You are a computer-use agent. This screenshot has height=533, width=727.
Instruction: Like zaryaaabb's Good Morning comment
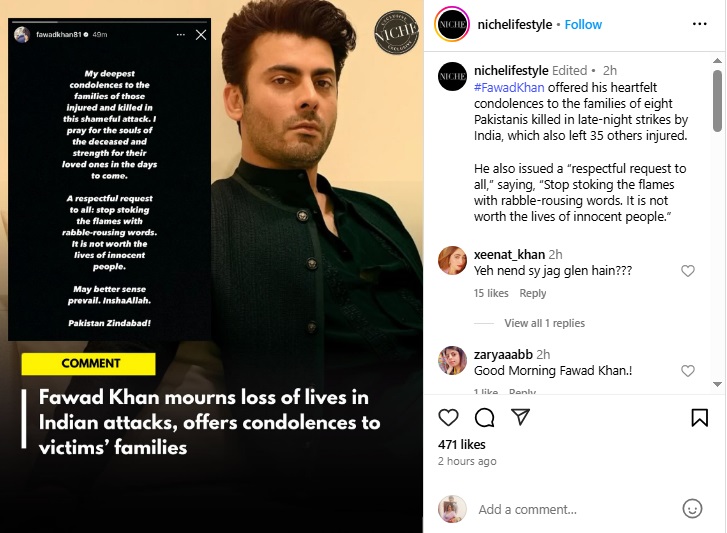point(687,371)
